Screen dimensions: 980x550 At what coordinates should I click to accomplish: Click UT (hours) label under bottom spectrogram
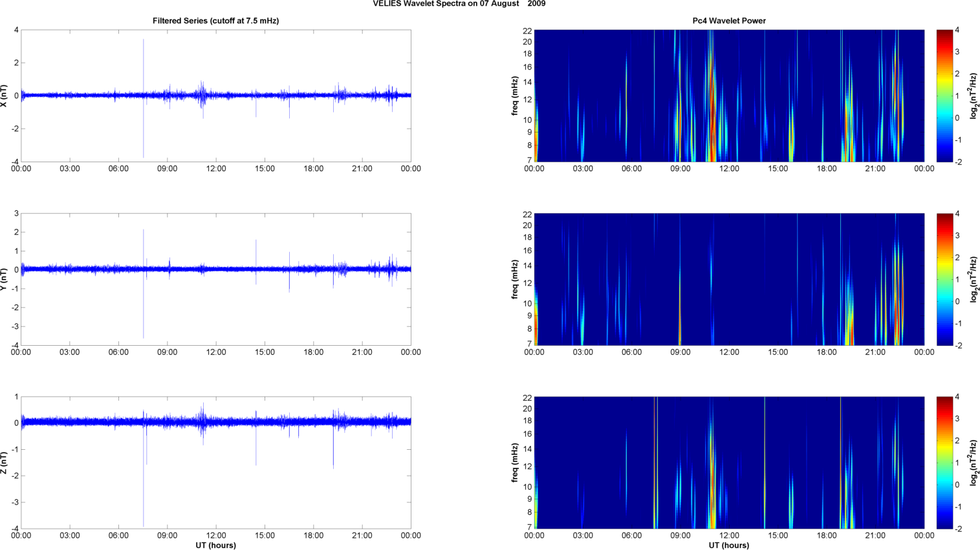[x=728, y=545]
